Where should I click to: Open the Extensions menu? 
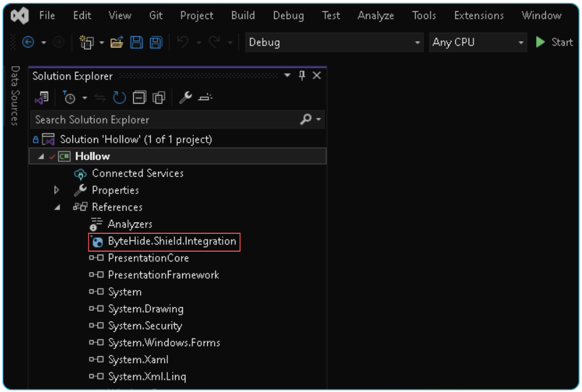pyautogui.click(x=478, y=15)
